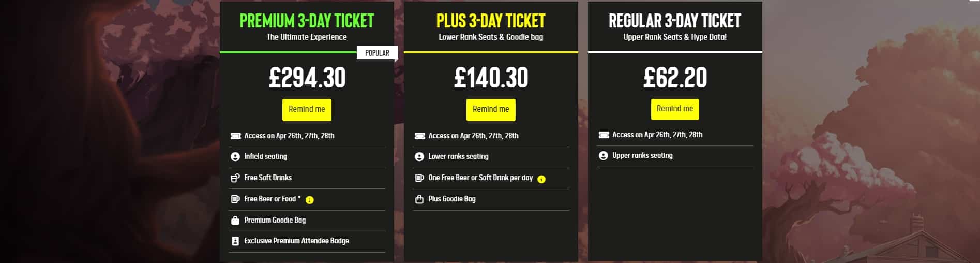Click ticket icon next to Premium access dates
Viewport: 980px width, 263px height.
[x=235, y=136]
